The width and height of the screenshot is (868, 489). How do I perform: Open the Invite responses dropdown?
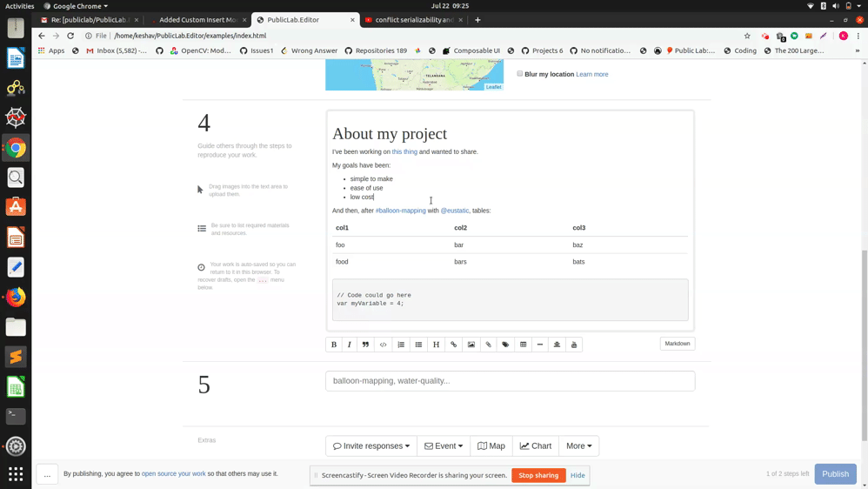371,445
